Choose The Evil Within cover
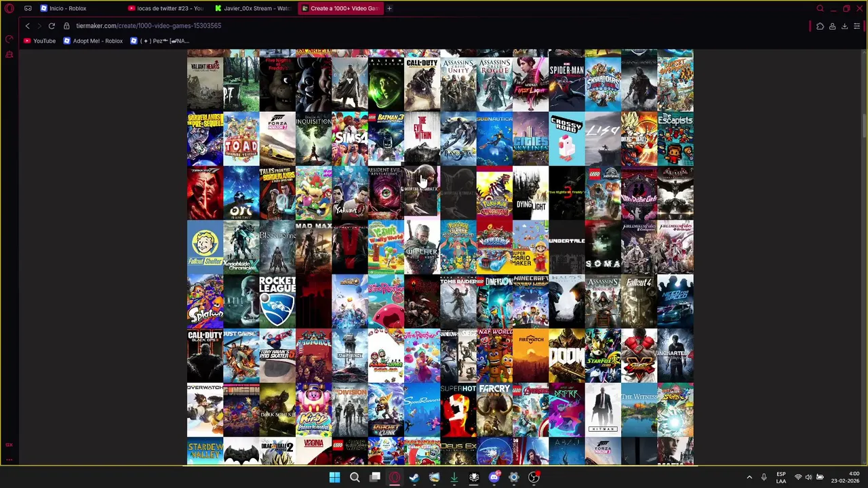The width and height of the screenshot is (868, 488). [x=422, y=139]
